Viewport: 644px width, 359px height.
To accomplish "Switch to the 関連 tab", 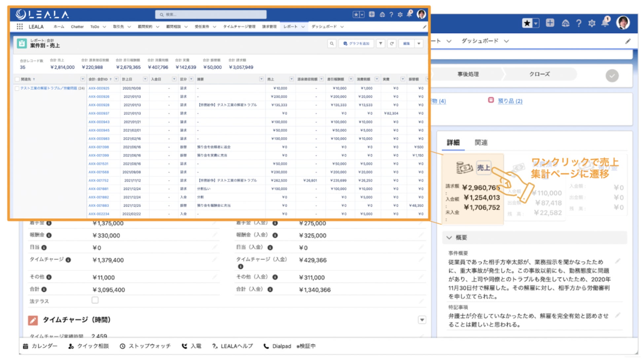I will coord(481,143).
